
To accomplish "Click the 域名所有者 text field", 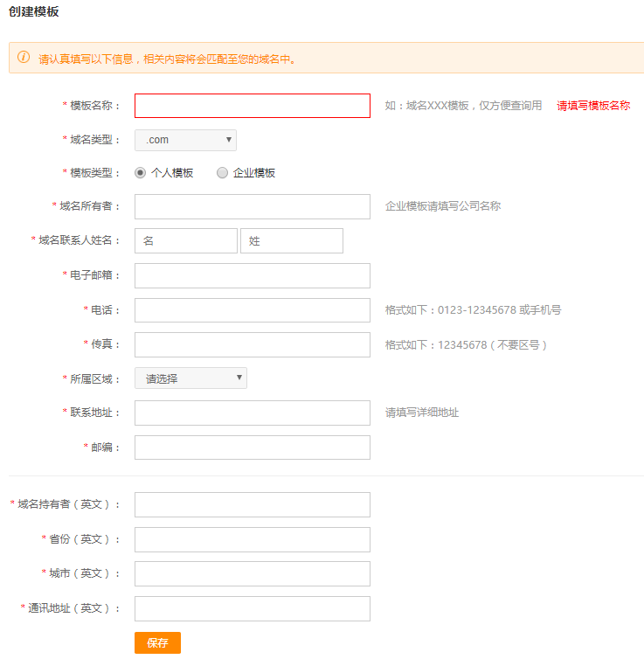I will point(252,207).
